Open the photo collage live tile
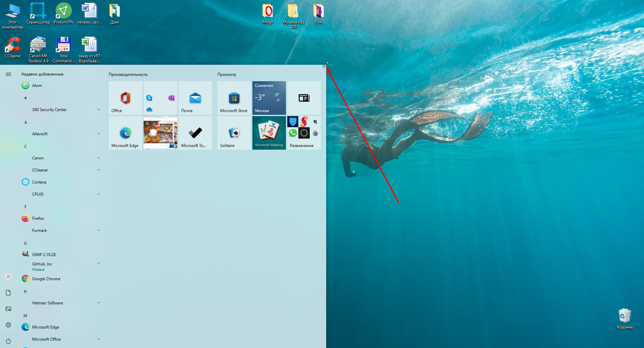644x348 pixels. (160, 133)
